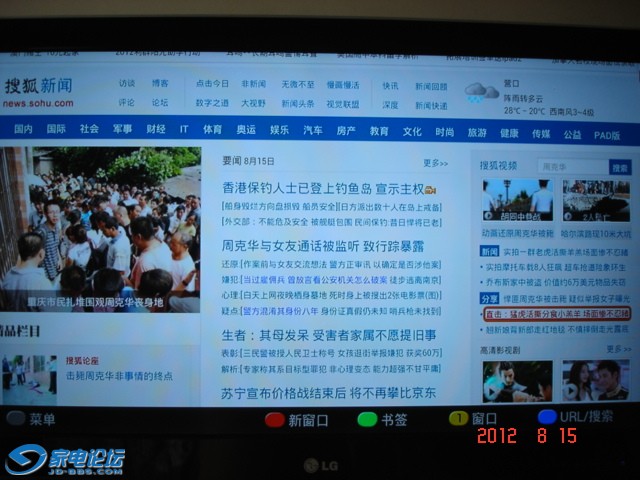
Task: Open the 访谈 header link
Action: (x=127, y=83)
